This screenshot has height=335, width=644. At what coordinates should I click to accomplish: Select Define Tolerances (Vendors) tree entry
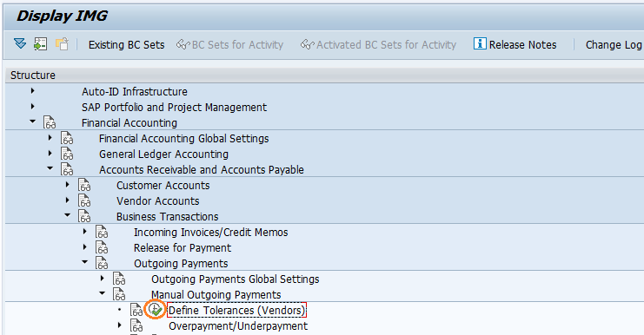point(237,311)
